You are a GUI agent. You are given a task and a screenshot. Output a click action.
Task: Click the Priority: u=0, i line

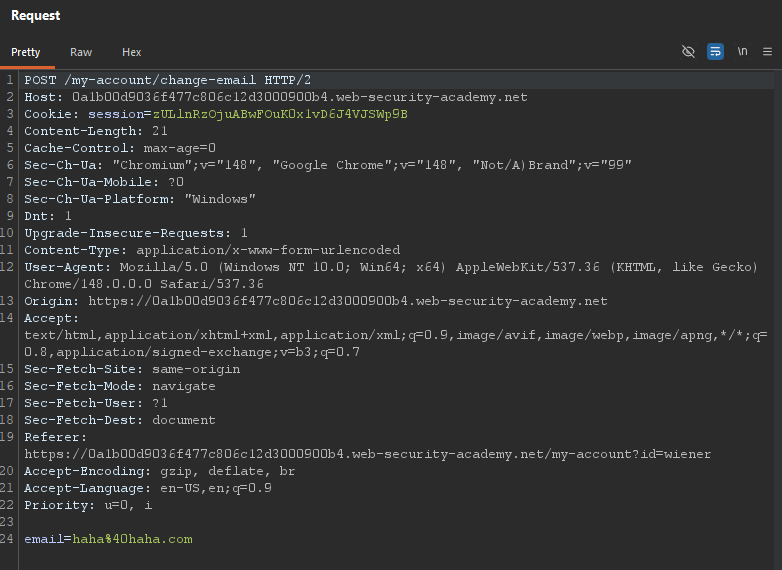[88, 505]
